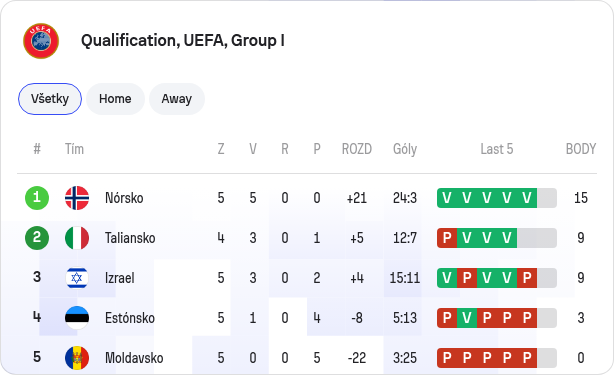The height and width of the screenshot is (375, 614).
Task: Click Estónsko's green V result in Last 5
Action: (467, 318)
